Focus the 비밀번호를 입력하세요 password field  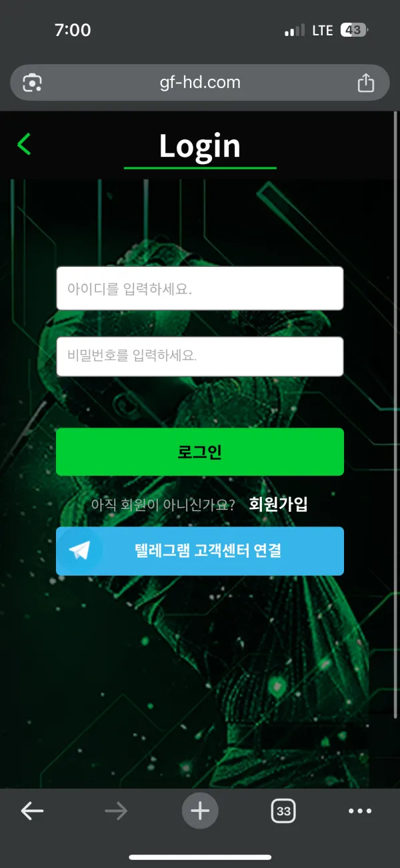click(200, 356)
